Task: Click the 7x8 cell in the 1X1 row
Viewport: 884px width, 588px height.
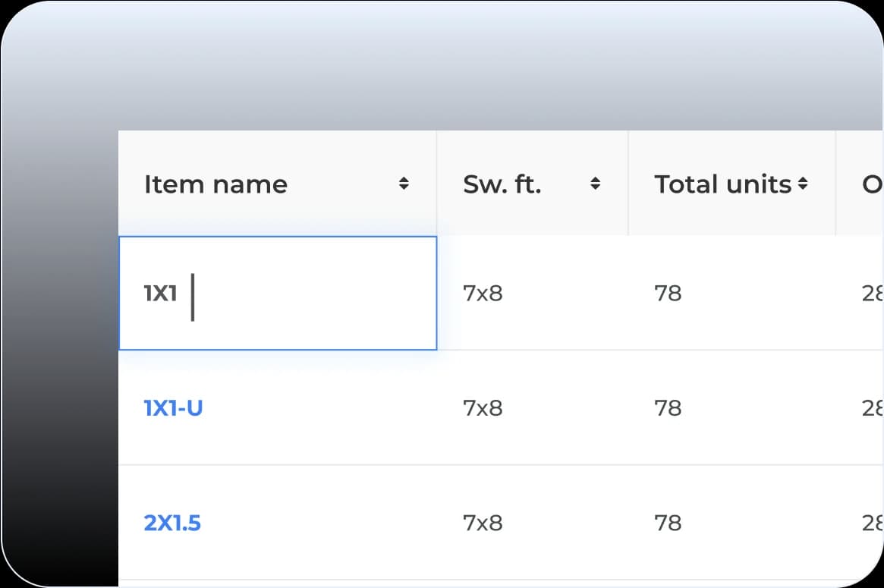Action: click(x=483, y=293)
